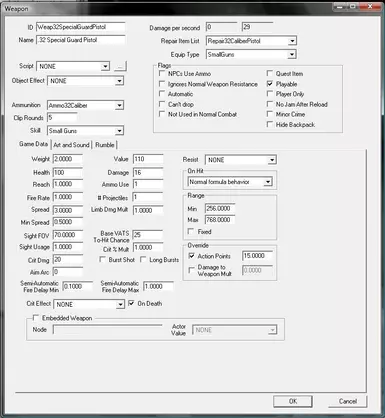Screen dimensions: 385x418
Task: Check the Fixed range checkbox
Action: point(191,231)
